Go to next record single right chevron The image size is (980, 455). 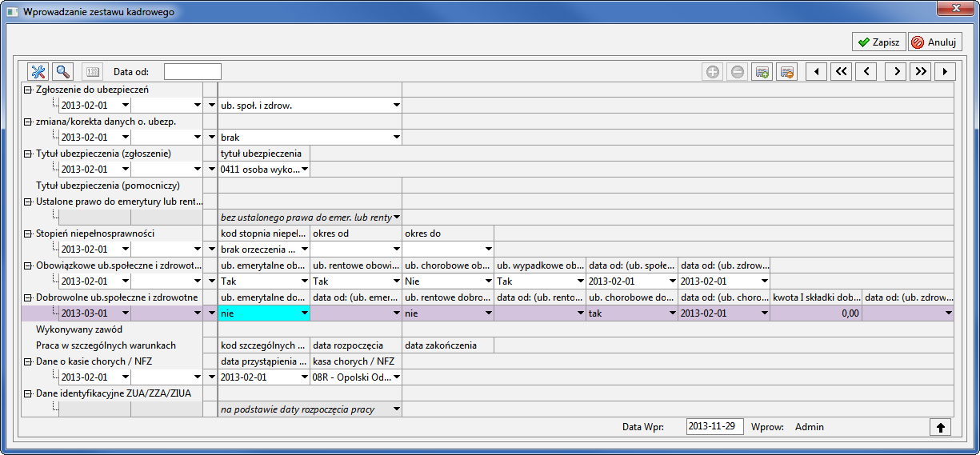895,72
